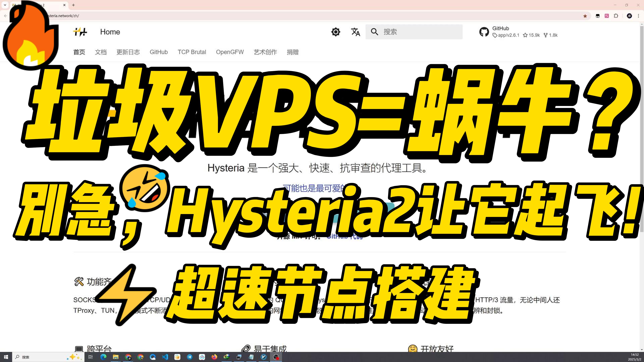Toggle the bookmark star in the address bar
The image size is (644, 362).
coord(585,16)
